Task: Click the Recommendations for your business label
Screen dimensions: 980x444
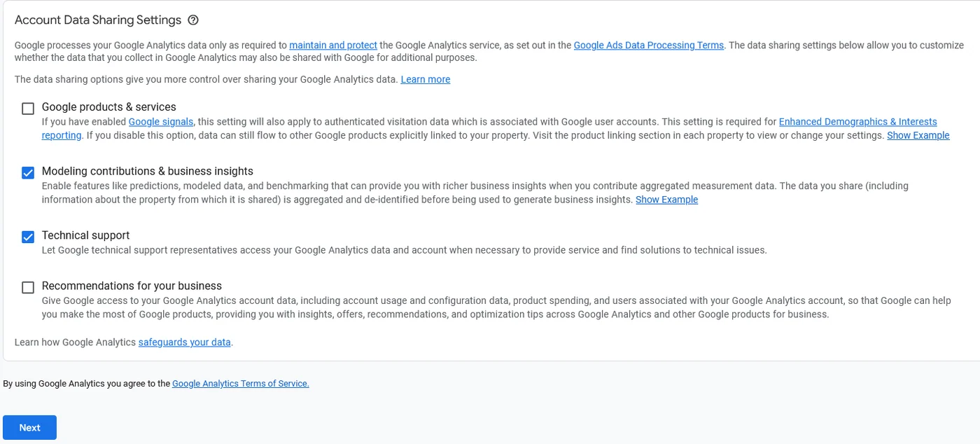Action: click(132, 286)
